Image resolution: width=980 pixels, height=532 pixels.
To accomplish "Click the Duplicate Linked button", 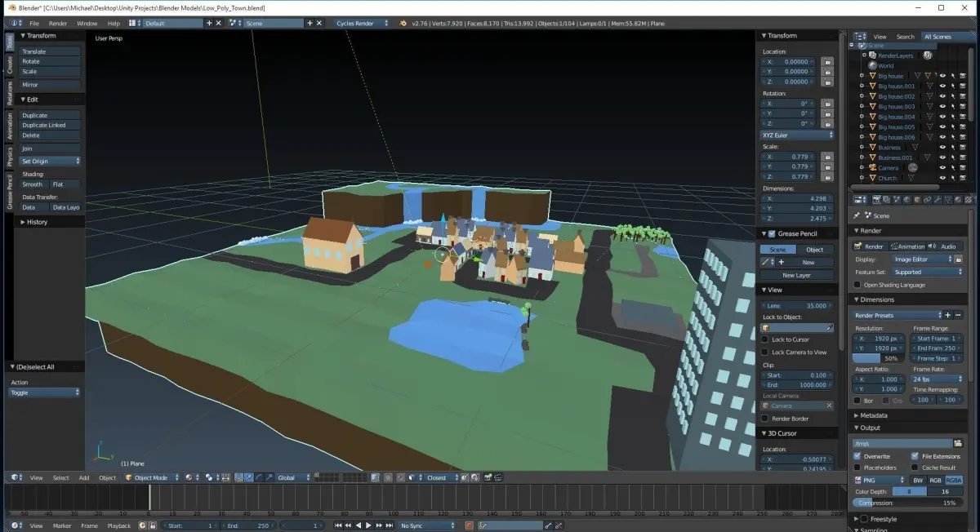I will pos(50,125).
